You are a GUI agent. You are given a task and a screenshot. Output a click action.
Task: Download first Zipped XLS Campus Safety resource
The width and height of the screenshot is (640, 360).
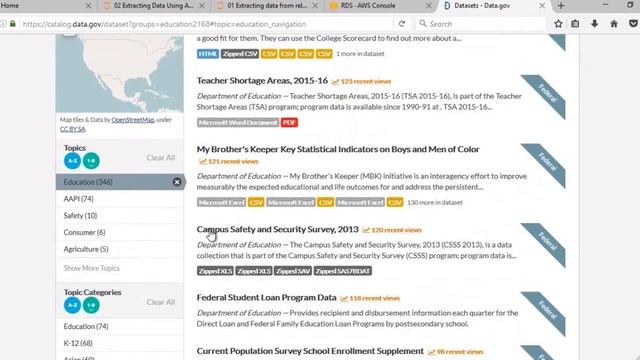[215, 271]
